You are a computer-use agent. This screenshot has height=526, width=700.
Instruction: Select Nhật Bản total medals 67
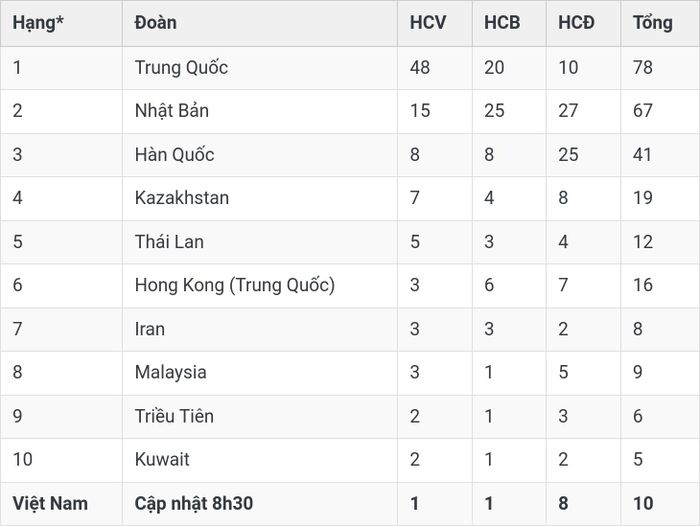[643, 111]
